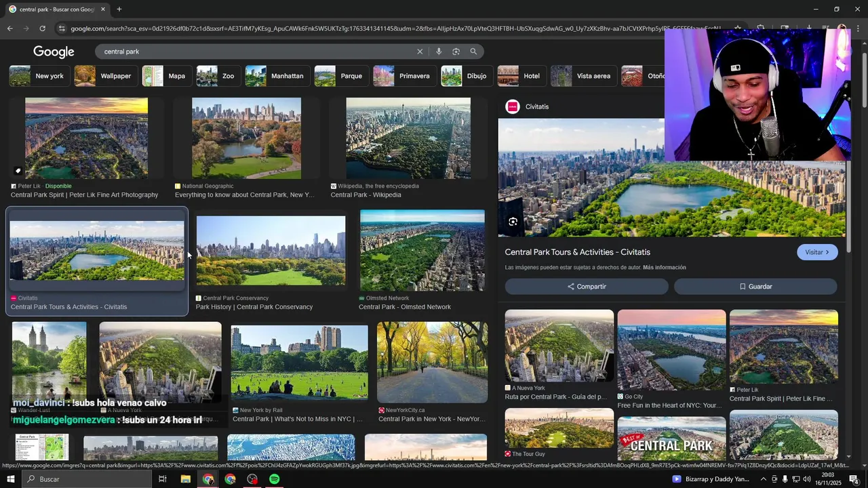Select the New york filter chip
Viewport: 868px width, 488px height.
[39, 76]
